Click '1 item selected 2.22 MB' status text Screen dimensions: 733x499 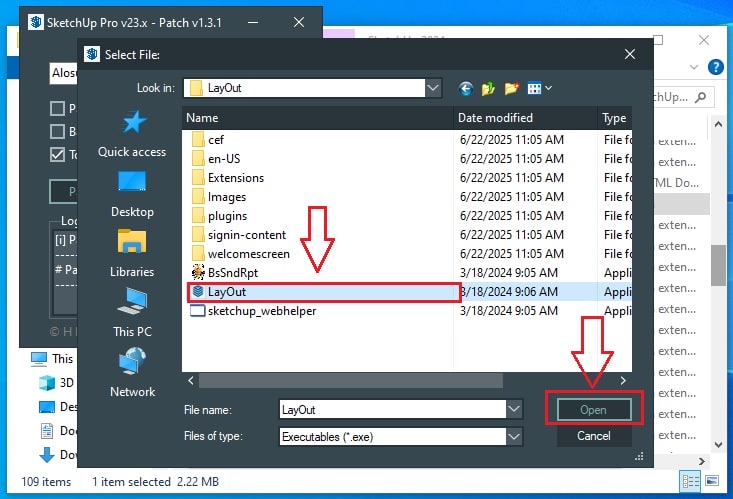click(155, 482)
